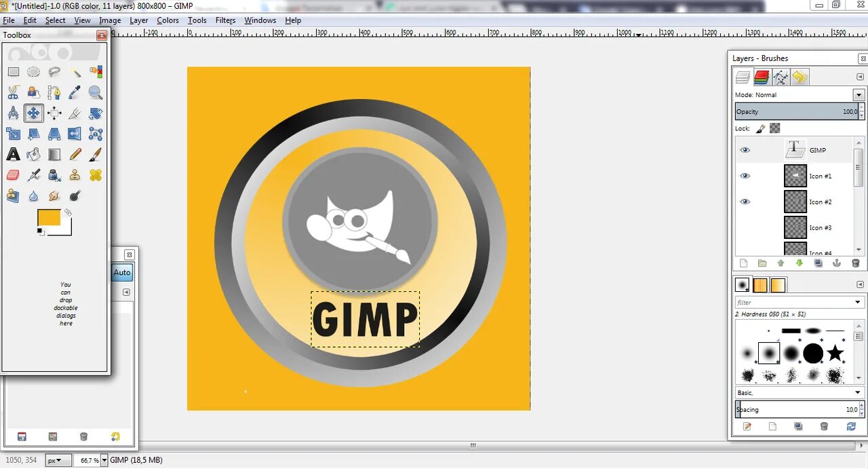This screenshot has height=469, width=868.
Task: Choose the Dodge/Burn tool
Action: coord(75,196)
